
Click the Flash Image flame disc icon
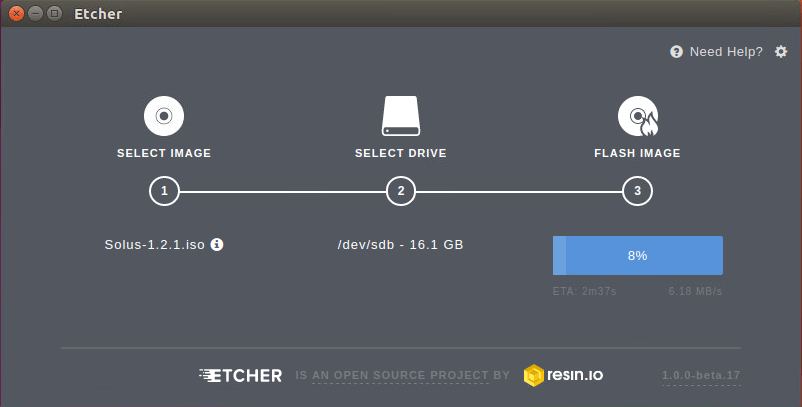(x=637, y=116)
